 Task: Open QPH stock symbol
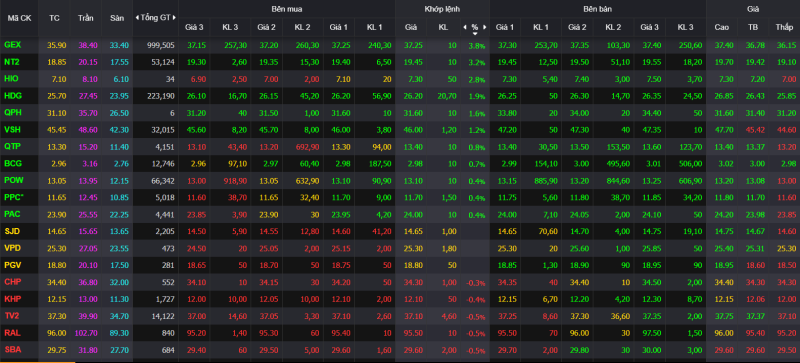click(x=13, y=112)
